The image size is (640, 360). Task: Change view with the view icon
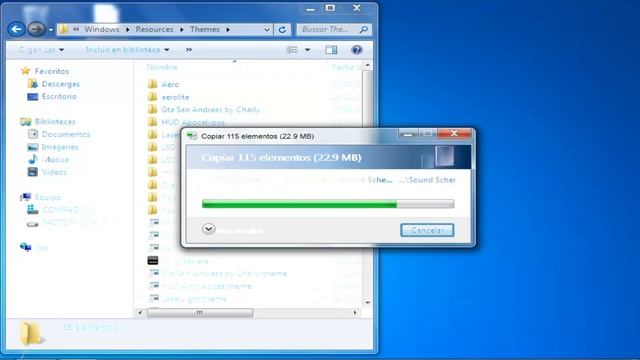pos(292,50)
